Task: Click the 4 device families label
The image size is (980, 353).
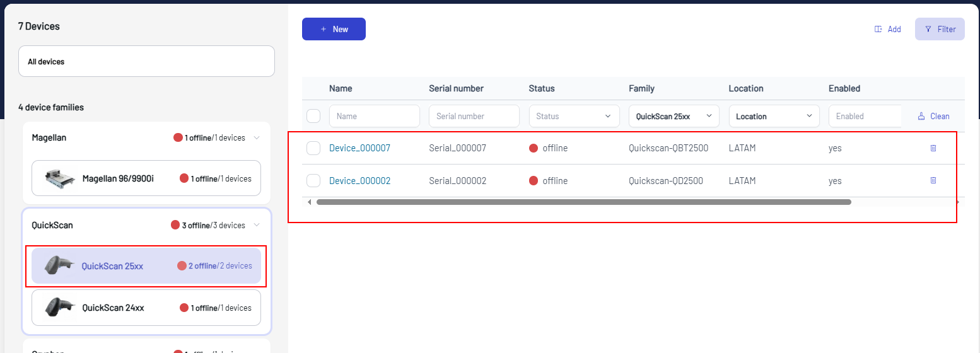Action: coord(51,107)
